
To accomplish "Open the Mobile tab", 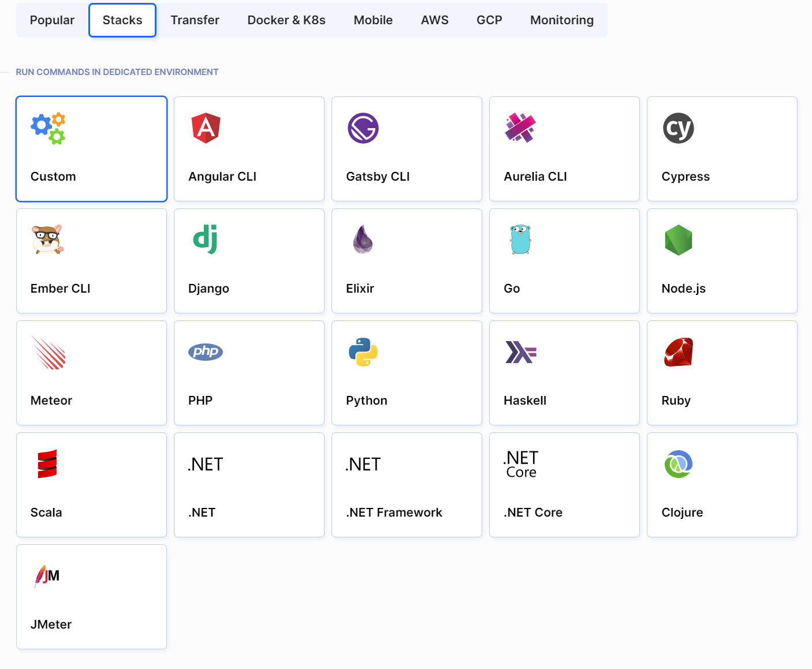I will point(373,20).
